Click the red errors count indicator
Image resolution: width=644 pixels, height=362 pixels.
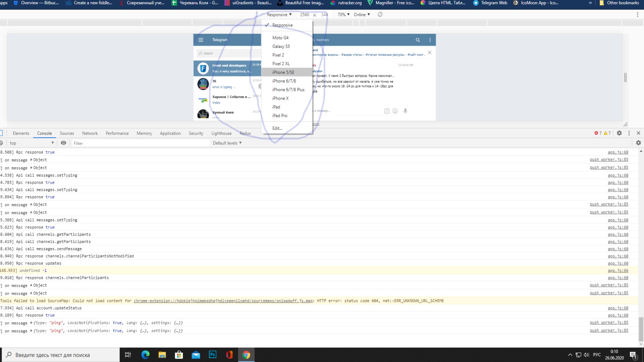[598, 133]
